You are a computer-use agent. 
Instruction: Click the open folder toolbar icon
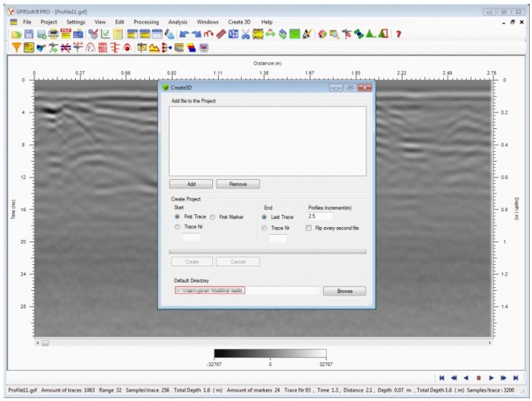tap(17, 34)
